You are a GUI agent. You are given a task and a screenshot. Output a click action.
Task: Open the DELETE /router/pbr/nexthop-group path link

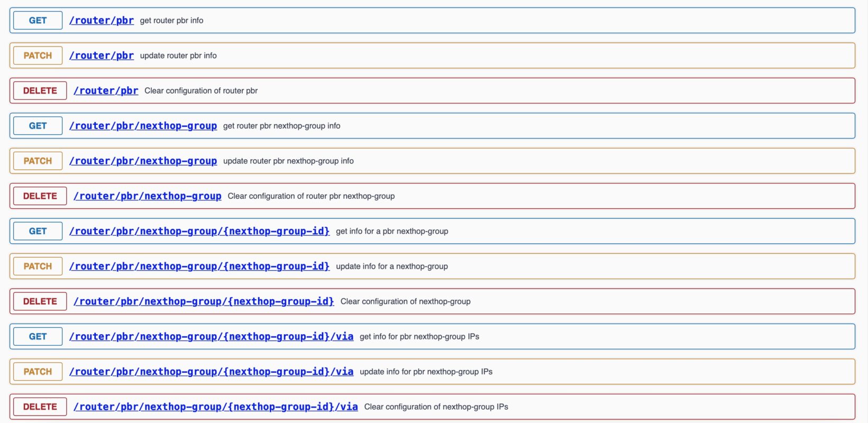pos(147,196)
